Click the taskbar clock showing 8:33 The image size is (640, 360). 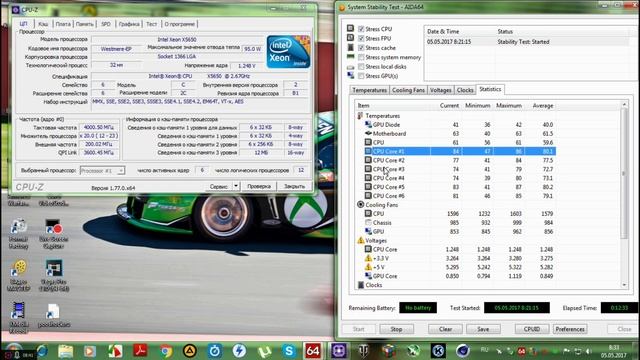pos(613,351)
